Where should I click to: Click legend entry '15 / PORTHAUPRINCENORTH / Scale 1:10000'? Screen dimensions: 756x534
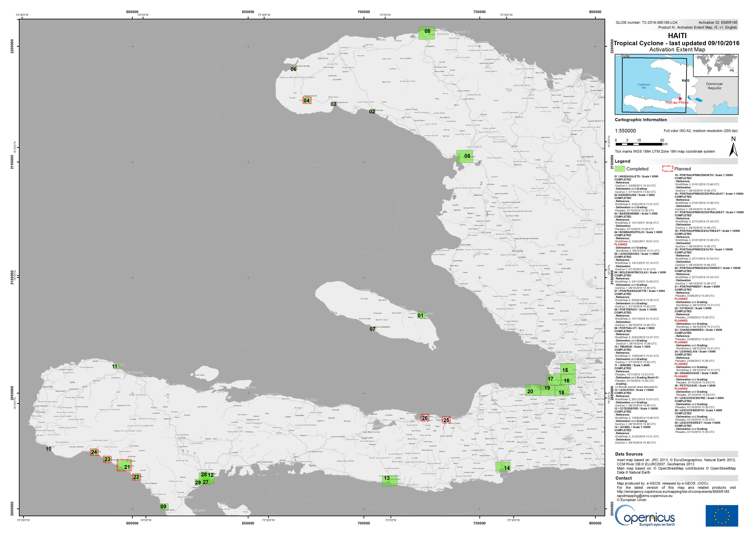[x=704, y=175]
